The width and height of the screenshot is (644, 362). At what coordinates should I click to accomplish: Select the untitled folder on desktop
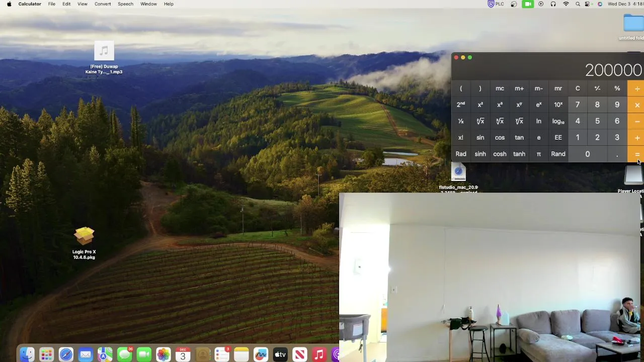tap(633, 28)
